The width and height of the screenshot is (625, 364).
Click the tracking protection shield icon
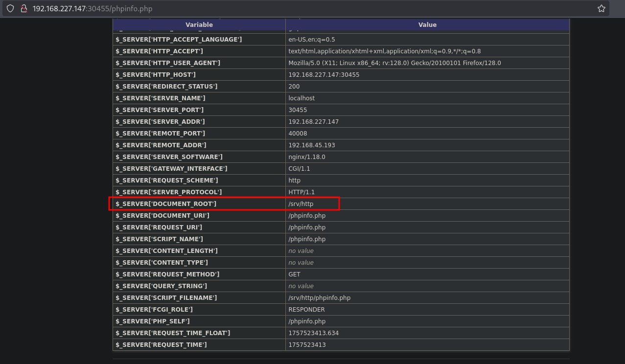[x=10, y=9]
